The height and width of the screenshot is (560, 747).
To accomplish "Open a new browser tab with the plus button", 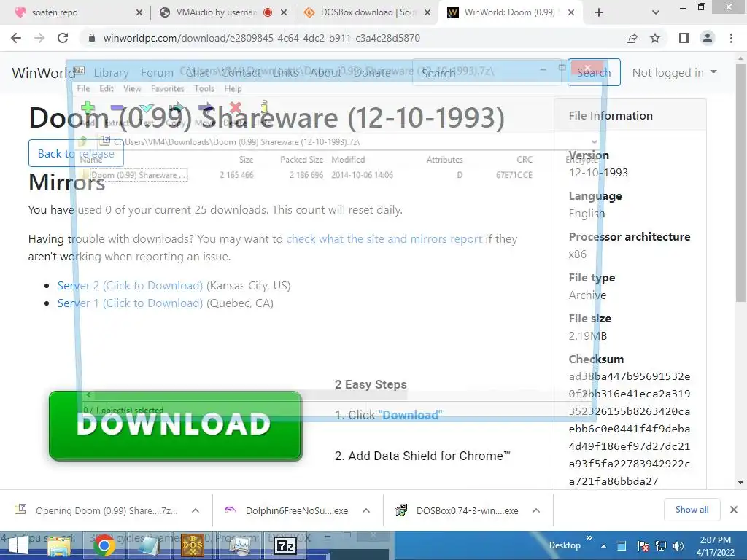I will coord(599,12).
